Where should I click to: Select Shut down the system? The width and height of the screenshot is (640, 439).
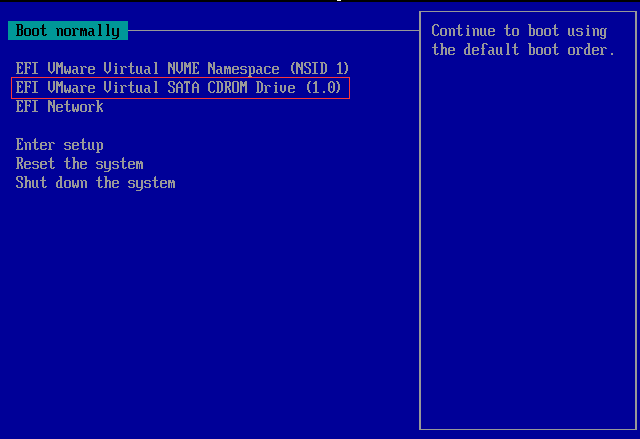96,183
